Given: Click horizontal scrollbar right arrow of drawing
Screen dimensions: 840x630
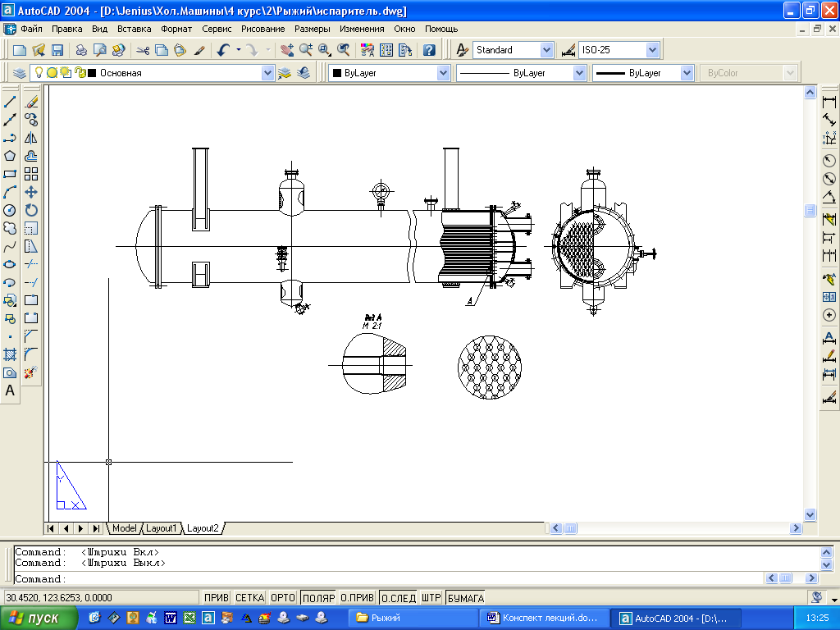Looking at the screenshot, I should coord(796,528).
